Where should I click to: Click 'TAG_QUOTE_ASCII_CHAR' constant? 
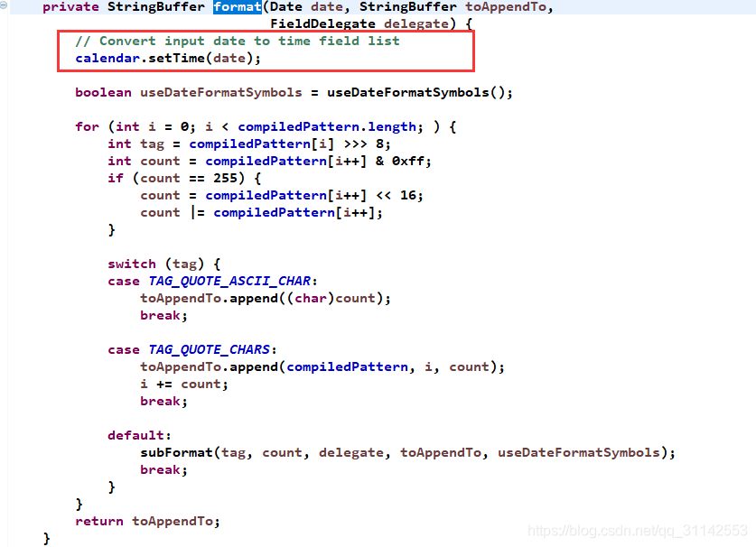tap(229, 281)
